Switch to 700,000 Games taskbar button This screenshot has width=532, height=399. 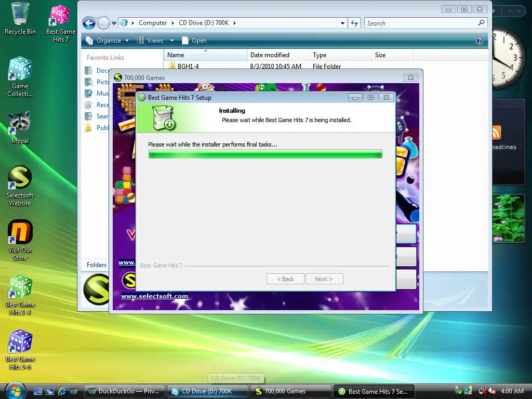click(290, 391)
